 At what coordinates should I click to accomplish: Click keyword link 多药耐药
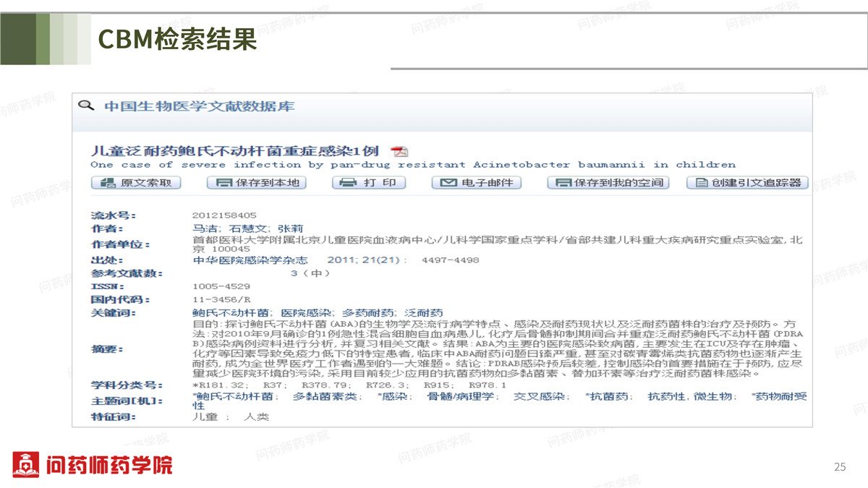click(368, 313)
